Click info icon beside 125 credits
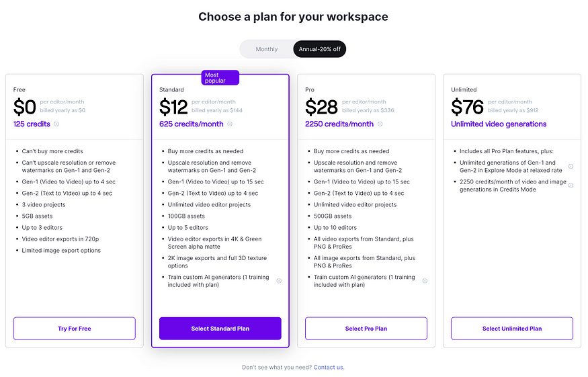Screen dimensions: 588x377 point(56,124)
